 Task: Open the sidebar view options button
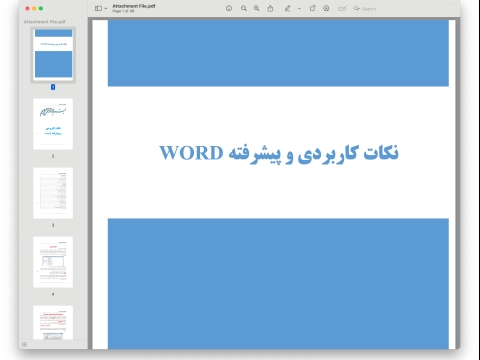tap(98, 9)
